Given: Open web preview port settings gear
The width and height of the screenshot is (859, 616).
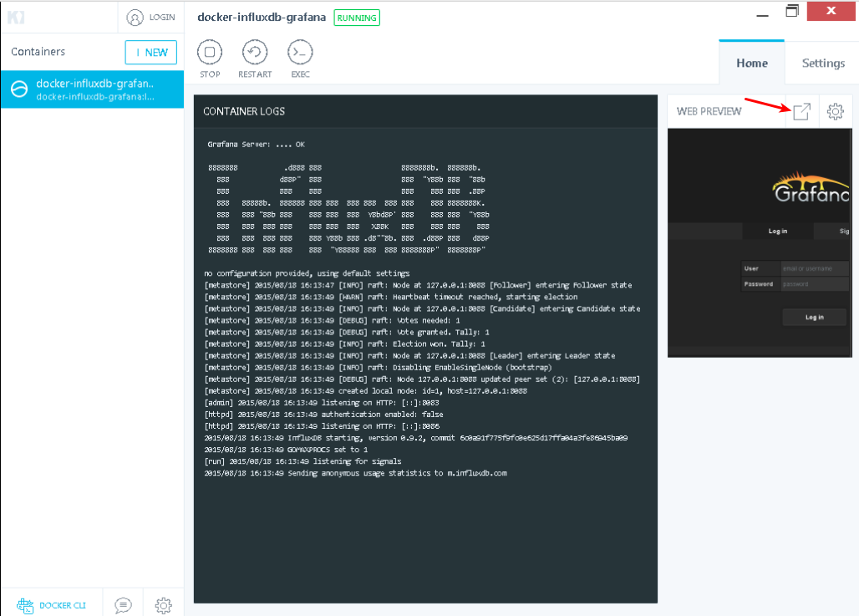Looking at the screenshot, I should coord(836,111).
